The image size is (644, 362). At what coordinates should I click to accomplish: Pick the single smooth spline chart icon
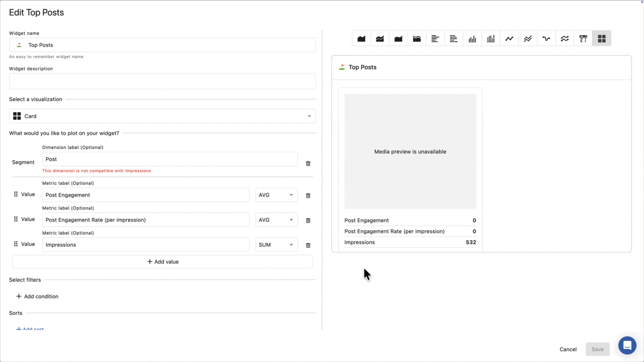coord(546,39)
